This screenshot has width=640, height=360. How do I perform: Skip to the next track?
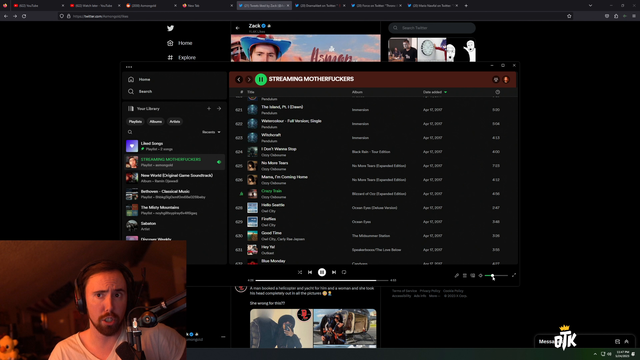point(334,272)
